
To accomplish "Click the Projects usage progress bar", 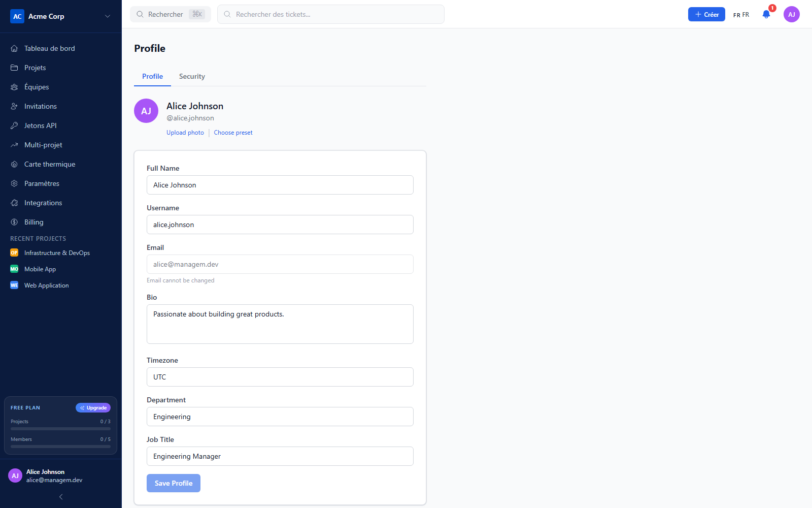I will 60,429.
